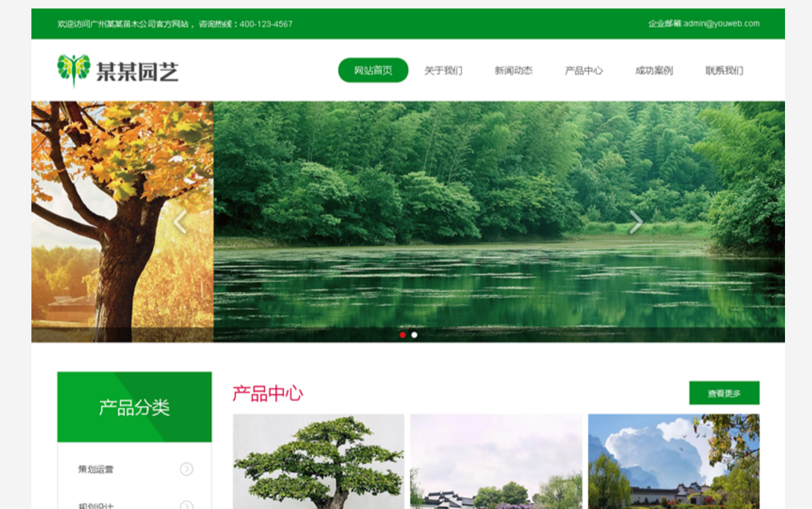
Task: Open the 产品中心 nav item
Action: coord(584,70)
